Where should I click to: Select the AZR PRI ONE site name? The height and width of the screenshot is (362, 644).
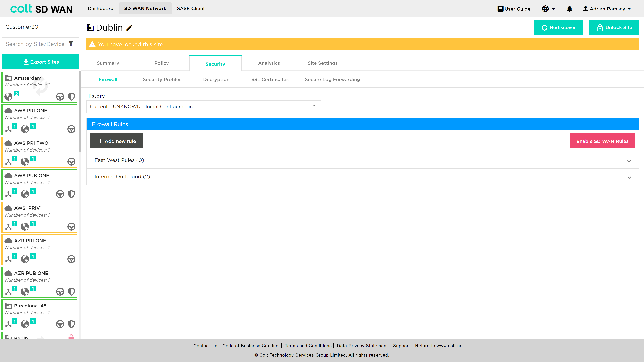[30, 241]
